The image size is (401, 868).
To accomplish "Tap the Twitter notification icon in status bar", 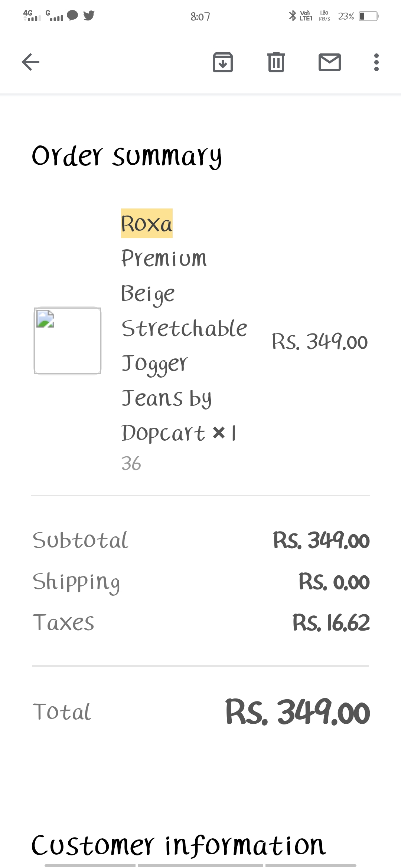I will click(89, 16).
